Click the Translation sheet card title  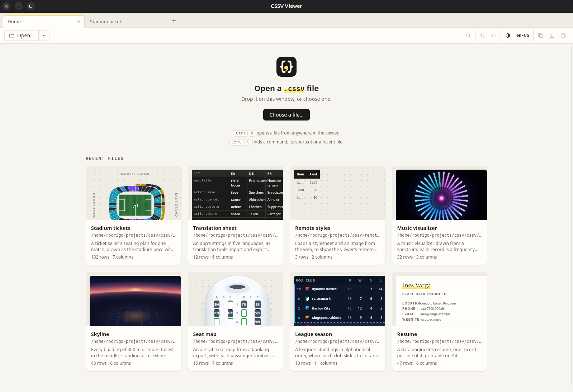click(215, 228)
